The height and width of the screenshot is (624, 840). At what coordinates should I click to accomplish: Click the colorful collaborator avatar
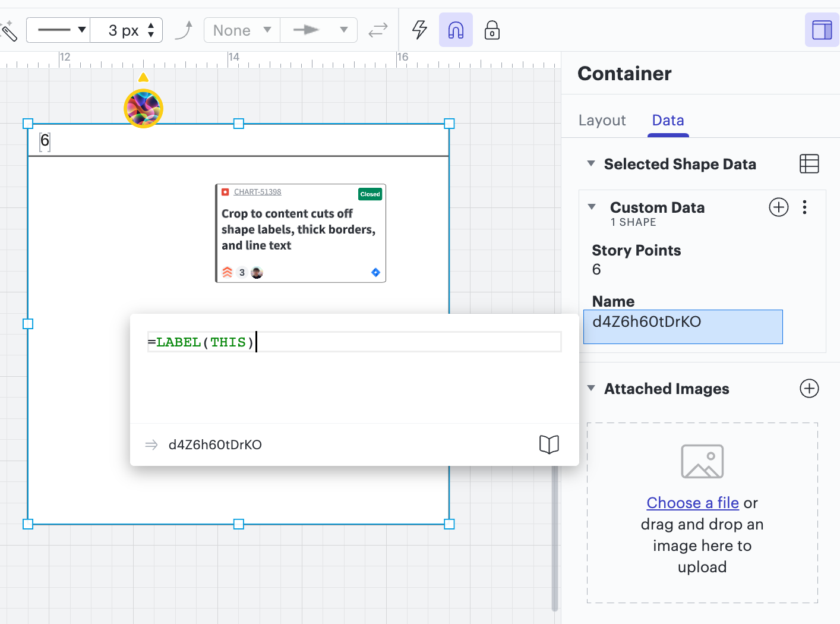coord(143,109)
